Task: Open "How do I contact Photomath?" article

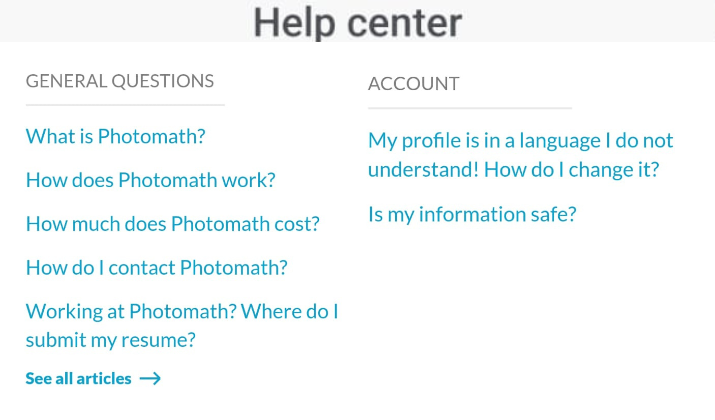Action: tap(156, 268)
